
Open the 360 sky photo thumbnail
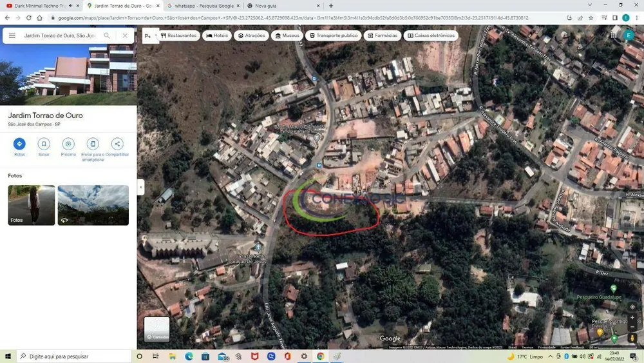(93, 205)
